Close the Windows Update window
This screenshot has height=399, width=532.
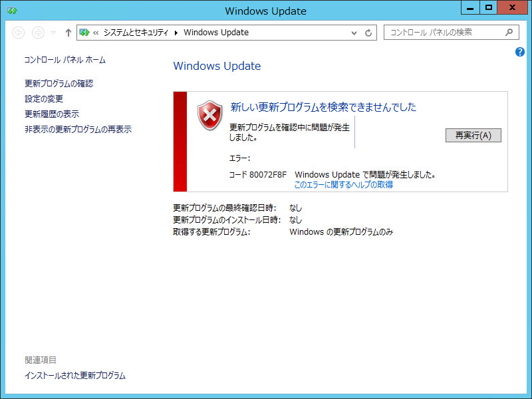pyautogui.click(x=512, y=7)
